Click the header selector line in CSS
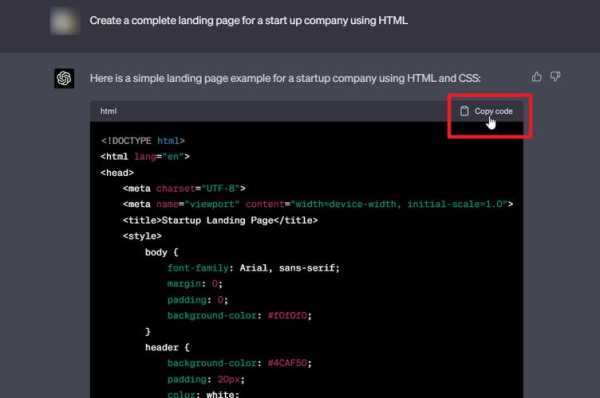 tap(167, 347)
